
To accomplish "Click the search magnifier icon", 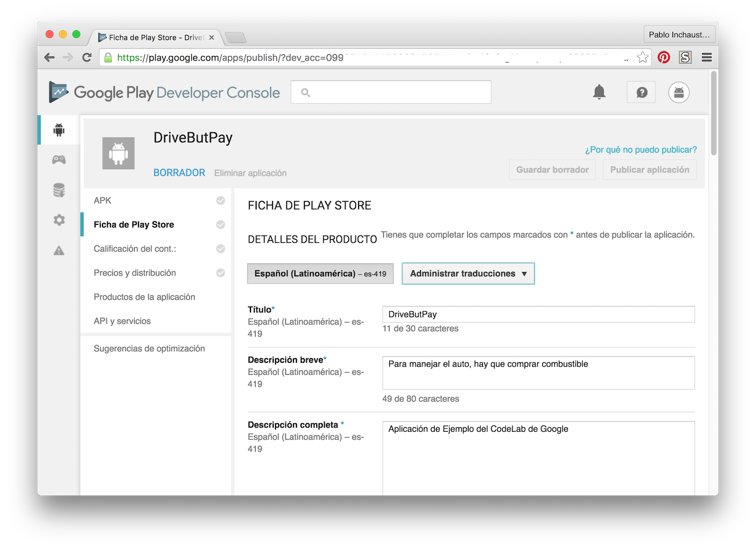I will [x=306, y=93].
